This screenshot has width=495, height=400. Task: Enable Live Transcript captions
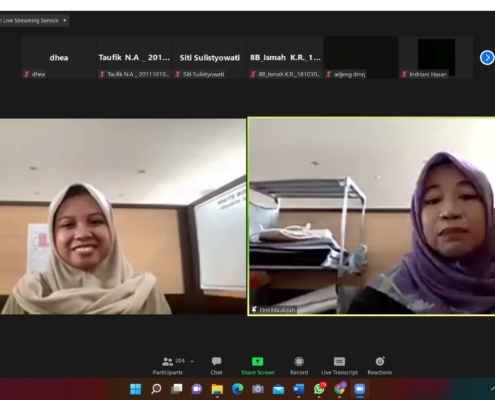click(x=339, y=366)
